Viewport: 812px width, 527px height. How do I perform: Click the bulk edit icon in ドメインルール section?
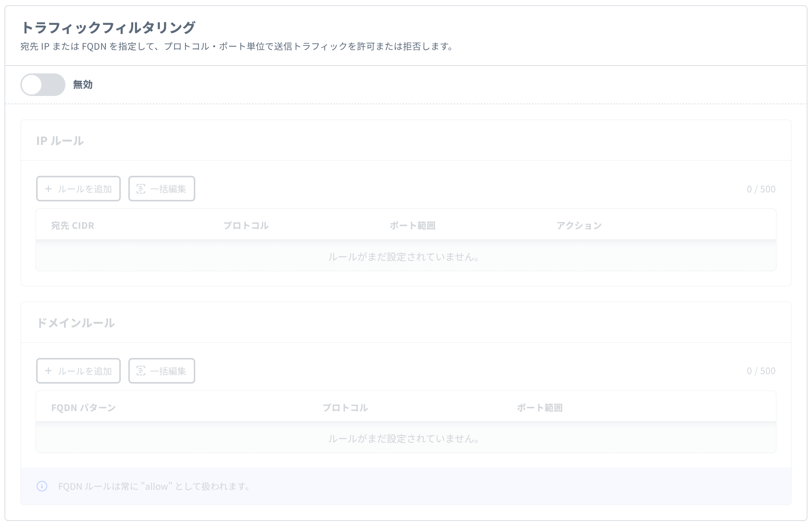coord(141,371)
